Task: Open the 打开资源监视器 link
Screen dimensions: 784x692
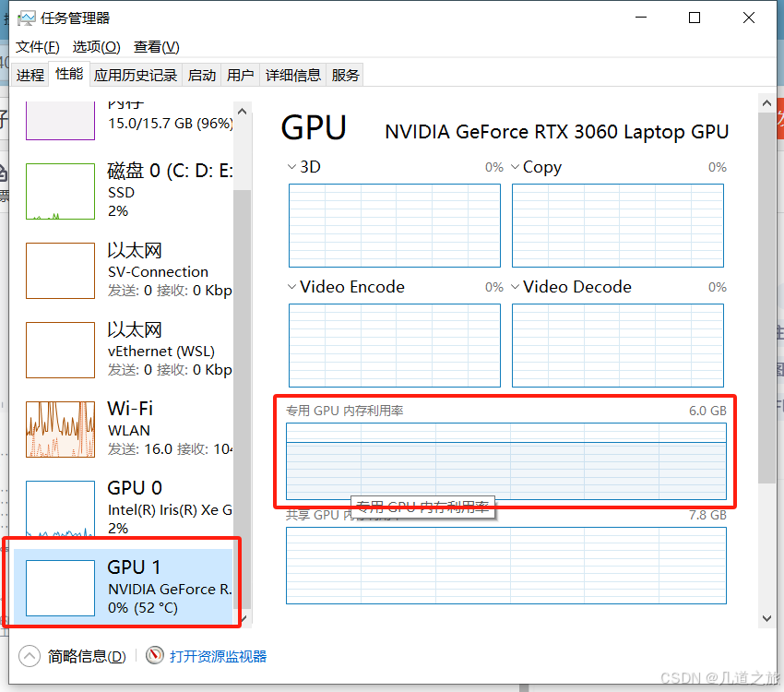Action: pyautogui.click(x=218, y=656)
